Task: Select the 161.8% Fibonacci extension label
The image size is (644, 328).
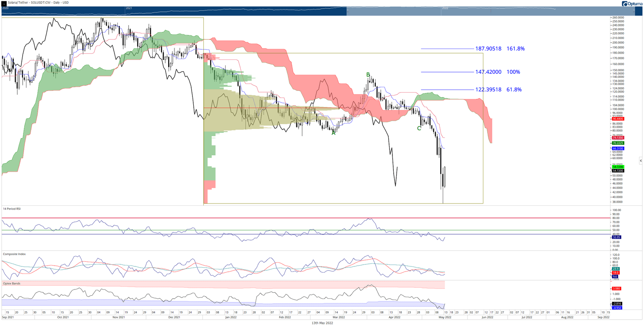Action: pyautogui.click(x=515, y=49)
